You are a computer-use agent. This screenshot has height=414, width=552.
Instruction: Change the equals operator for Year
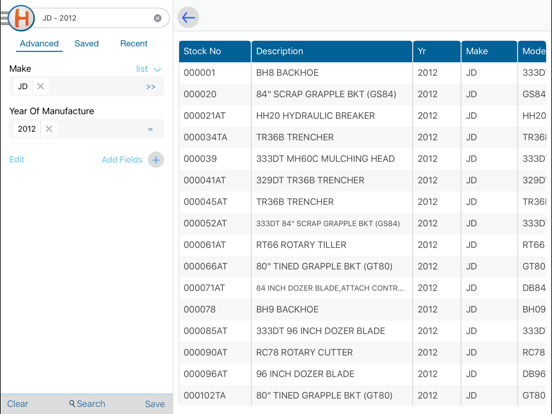tap(150, 129)
